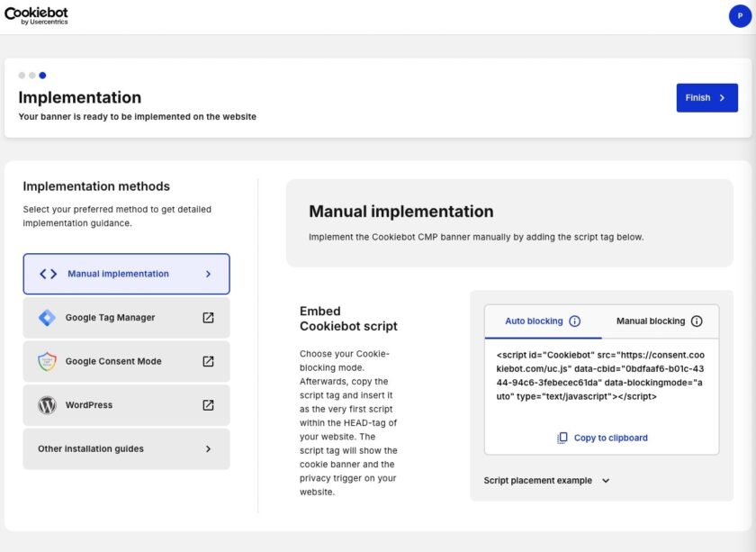
Task: Click the WordPress logo icon
Action: coord(47,405)
